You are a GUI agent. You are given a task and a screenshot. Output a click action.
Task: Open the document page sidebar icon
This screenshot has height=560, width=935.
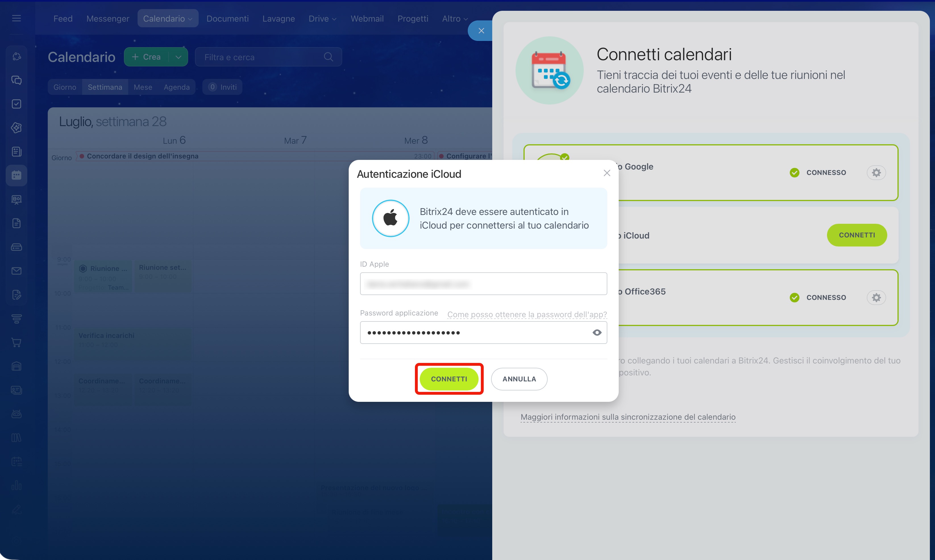[x=16, y=223]
